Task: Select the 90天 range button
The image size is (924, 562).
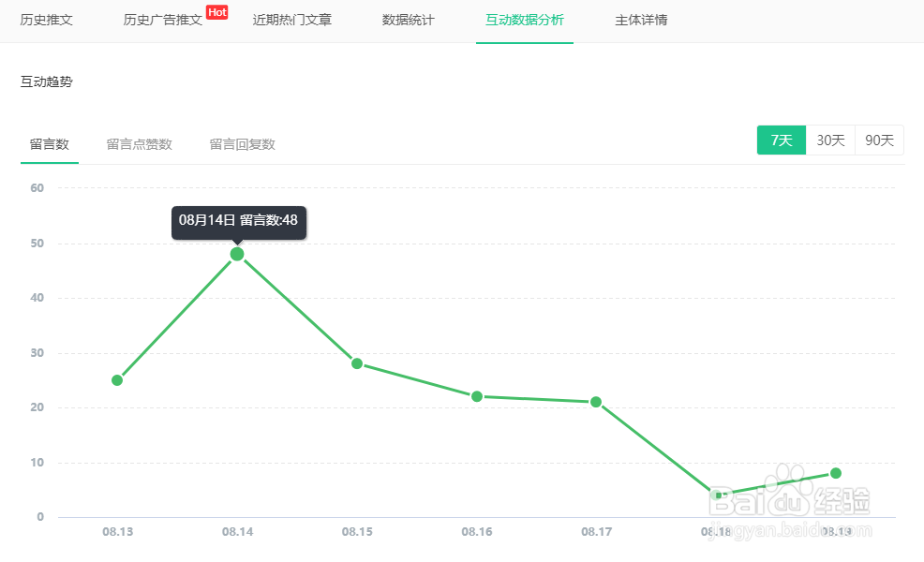Action: point(879,140)
